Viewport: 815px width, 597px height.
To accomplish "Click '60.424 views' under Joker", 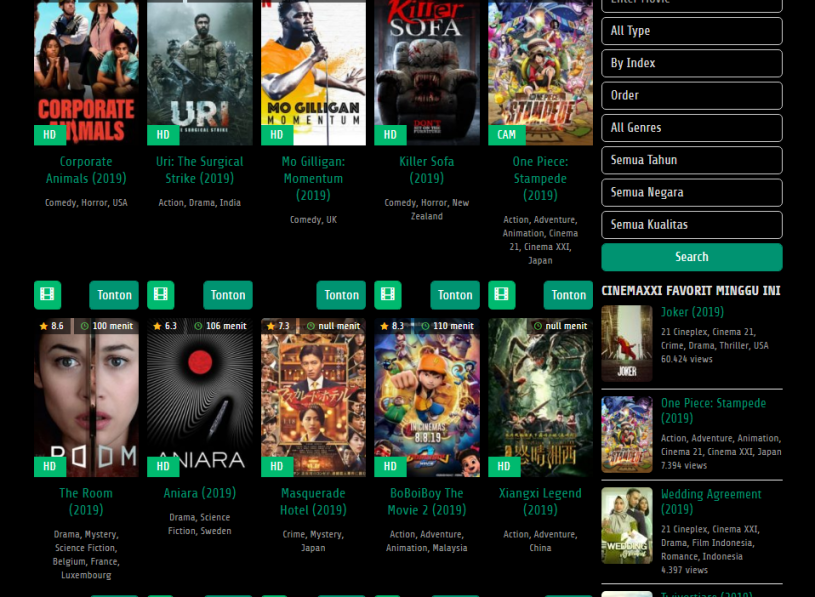I will point(687,359).
